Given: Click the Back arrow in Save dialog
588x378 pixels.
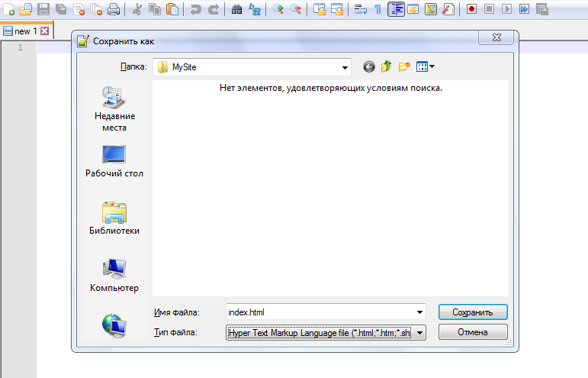Looking at the screenshot, I should [369, 66].
